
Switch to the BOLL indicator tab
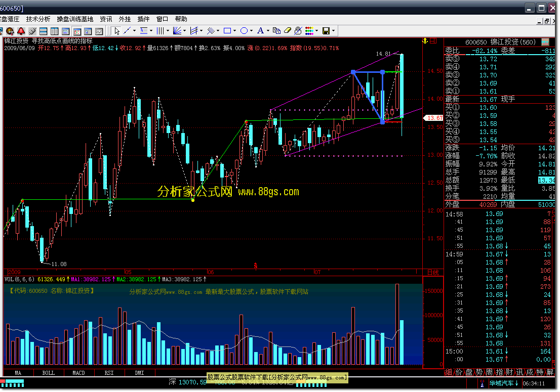(49, 373)
